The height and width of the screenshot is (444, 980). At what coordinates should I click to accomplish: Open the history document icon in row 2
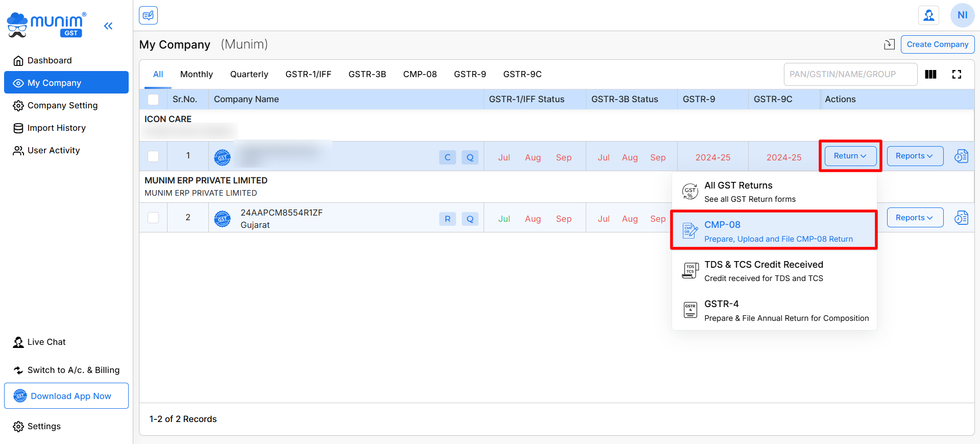pyautogui.click(x=961, y=218)
